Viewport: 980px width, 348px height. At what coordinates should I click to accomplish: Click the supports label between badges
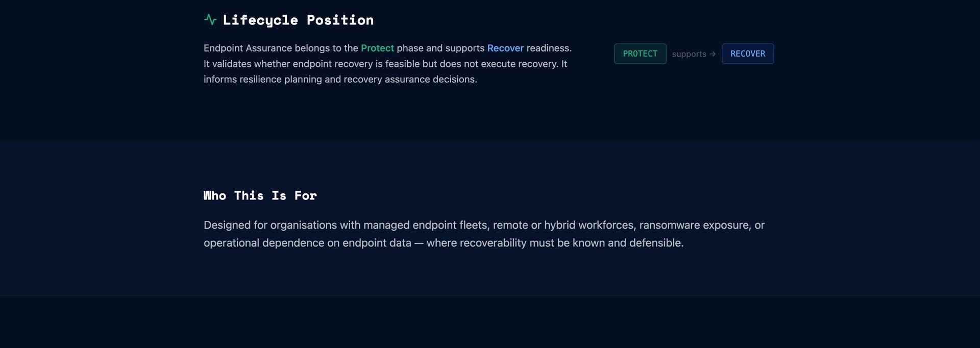pos(689,54)
